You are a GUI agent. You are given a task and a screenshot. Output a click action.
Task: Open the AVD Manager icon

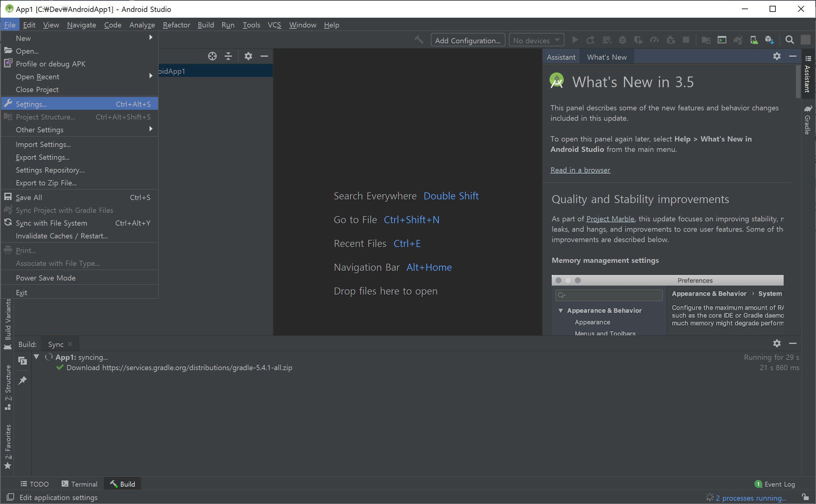click(x=754, y=40)
